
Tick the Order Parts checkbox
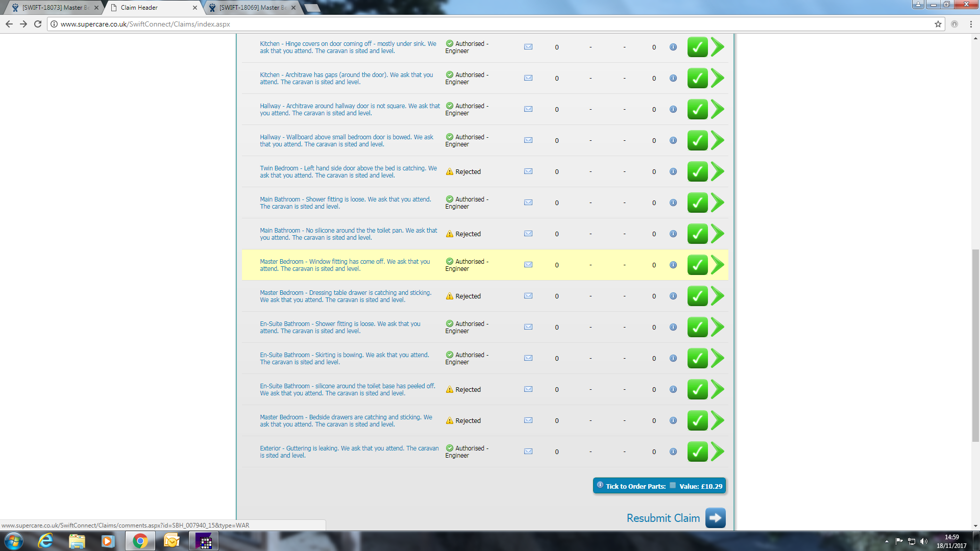click(673, 486)
